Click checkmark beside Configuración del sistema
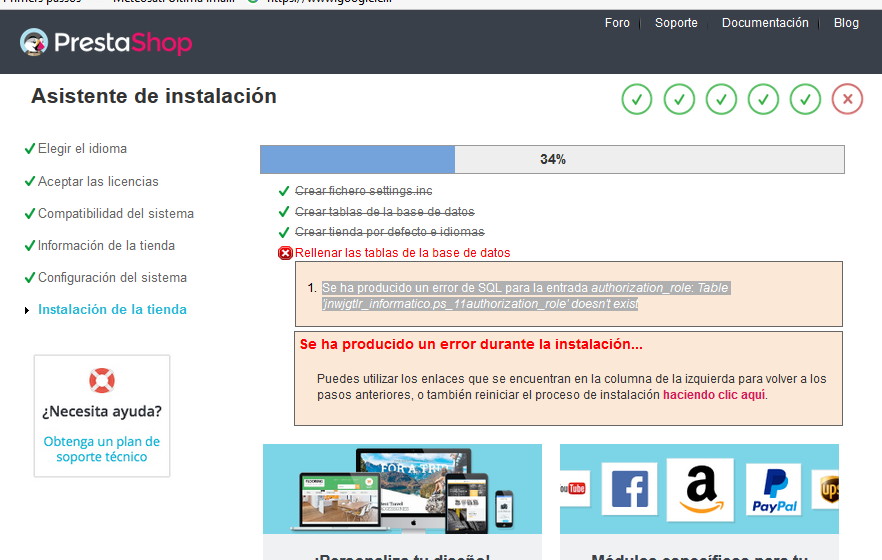This screenshot has height=560, width=882. (30, 278)
